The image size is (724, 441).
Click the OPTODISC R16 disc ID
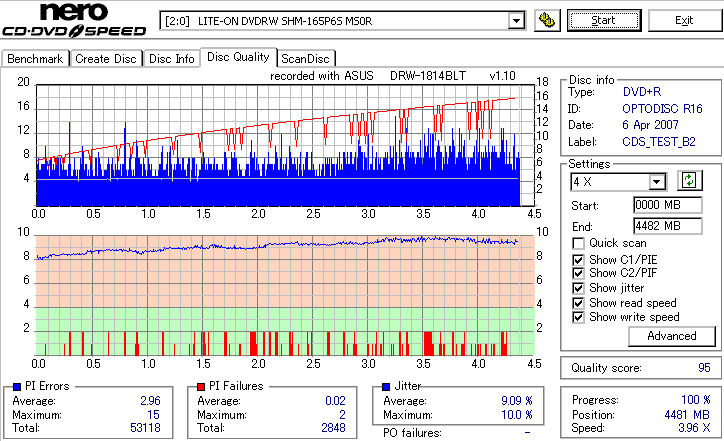(x=662, y=109)
